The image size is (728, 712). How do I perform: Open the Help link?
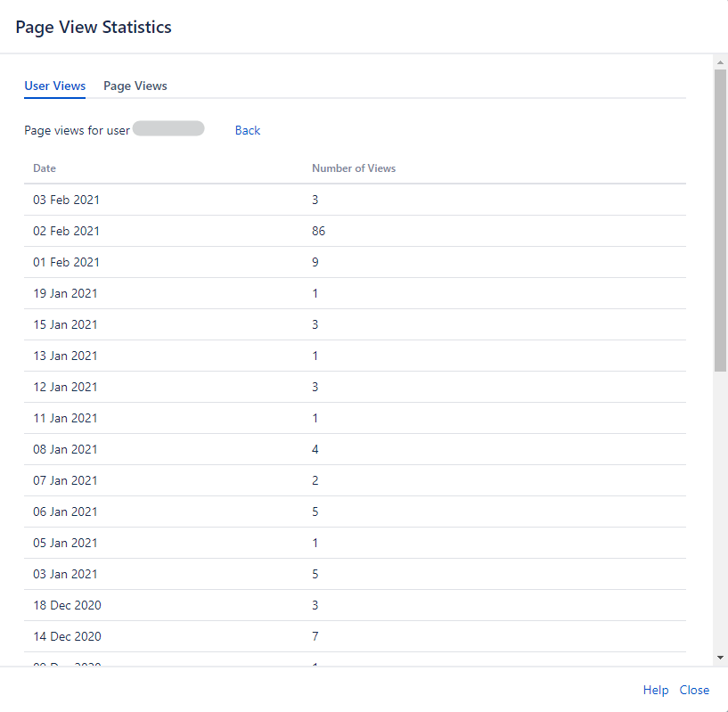[655, 690]
